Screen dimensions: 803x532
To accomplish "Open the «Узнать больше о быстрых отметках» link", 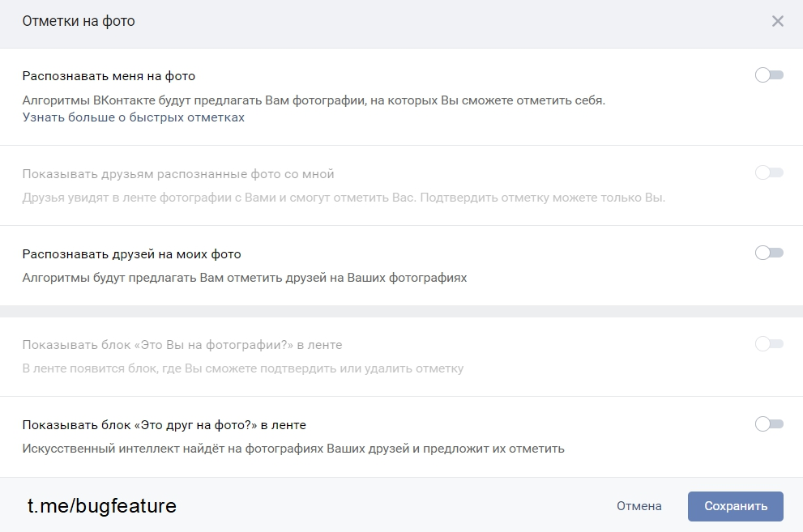I will click(x=134, y=117).
